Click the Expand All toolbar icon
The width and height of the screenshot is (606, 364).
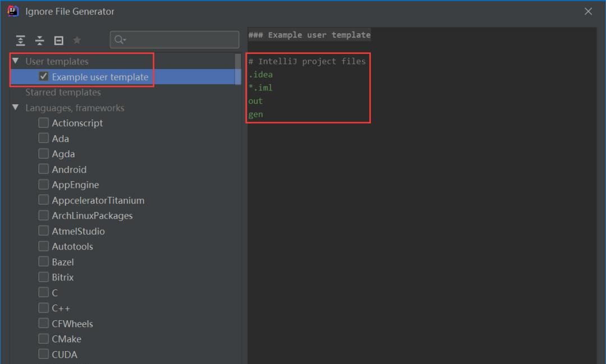pyautogui.click(x=21, y=40)
